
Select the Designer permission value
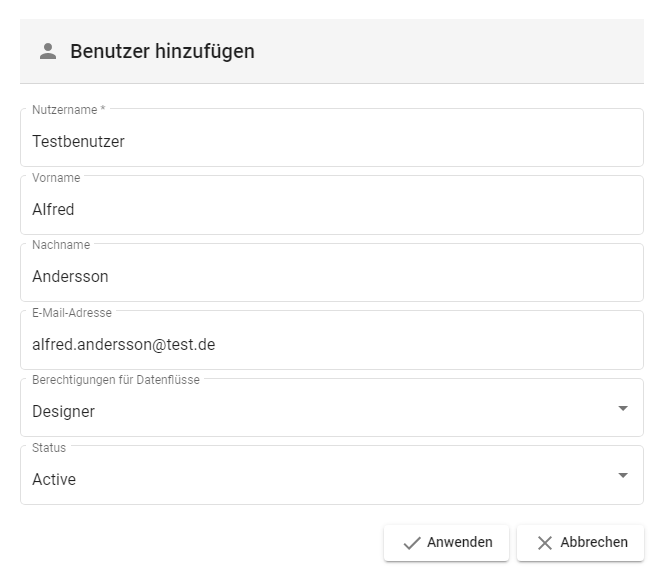coord(64,411)
